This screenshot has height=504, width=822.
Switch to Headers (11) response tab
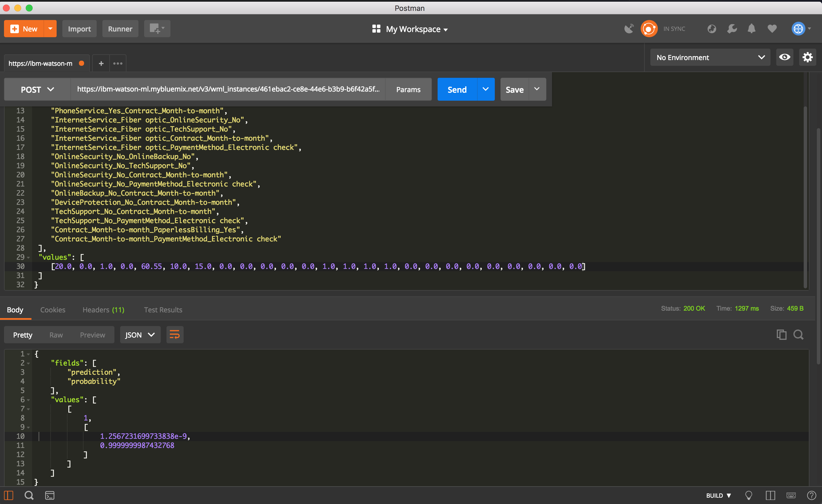(x=104, y=310)
